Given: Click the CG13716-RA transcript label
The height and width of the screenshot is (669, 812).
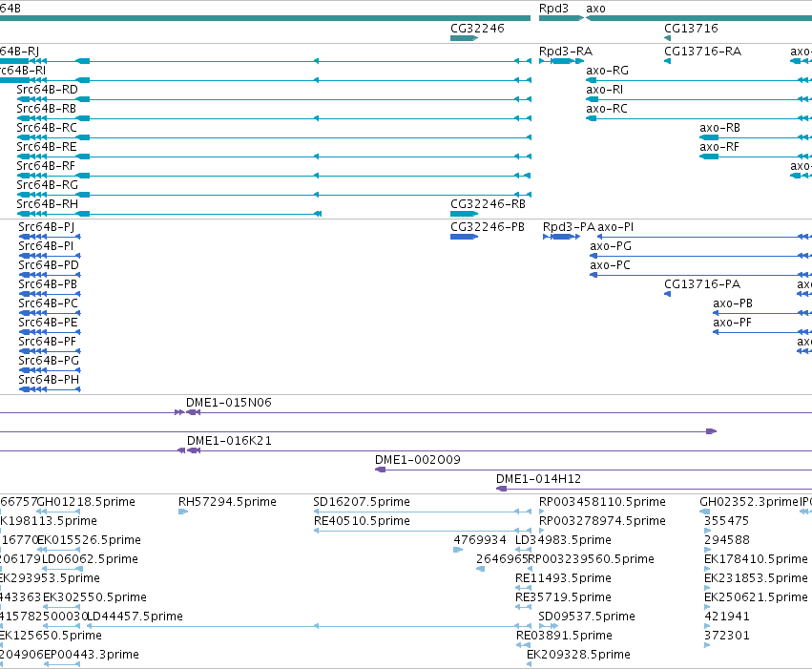Looking at the screenshot, I should pos(702,52).
